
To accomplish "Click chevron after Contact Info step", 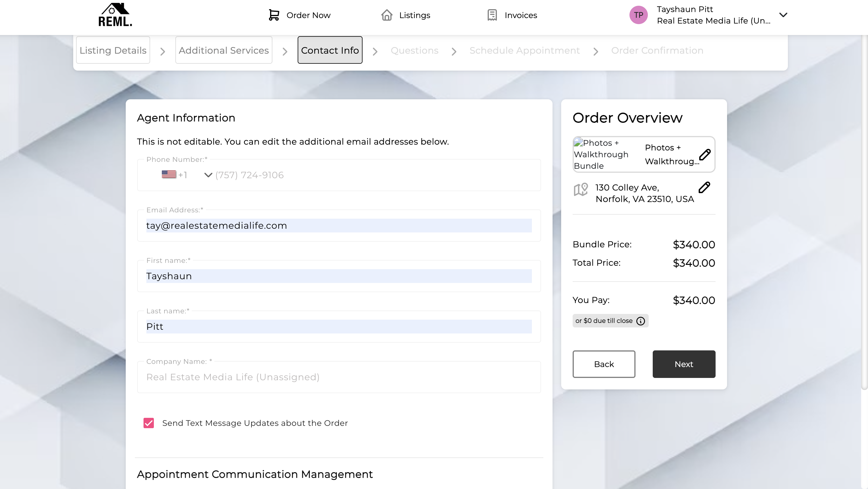I will tap(375, 51).
